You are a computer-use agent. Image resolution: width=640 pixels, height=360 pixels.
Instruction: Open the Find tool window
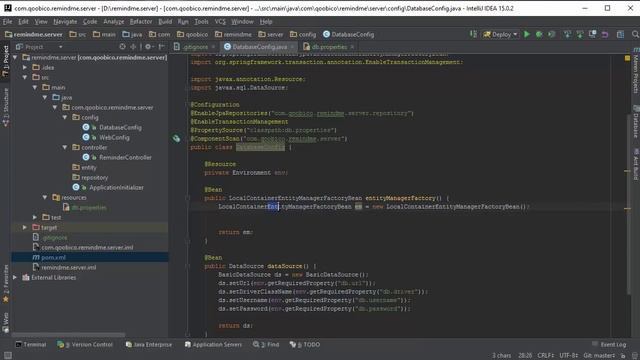click(266, 344)
